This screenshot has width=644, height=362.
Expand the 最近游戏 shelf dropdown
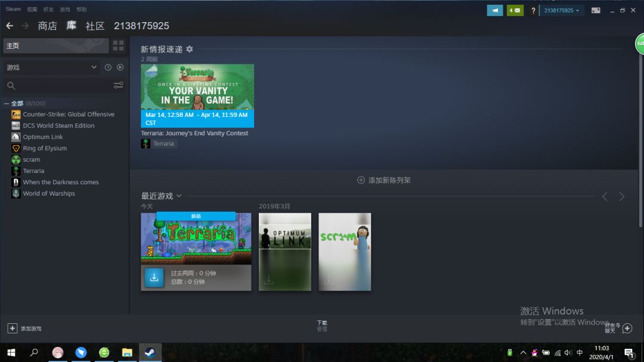pyautogui.click(x=179, y=196)
